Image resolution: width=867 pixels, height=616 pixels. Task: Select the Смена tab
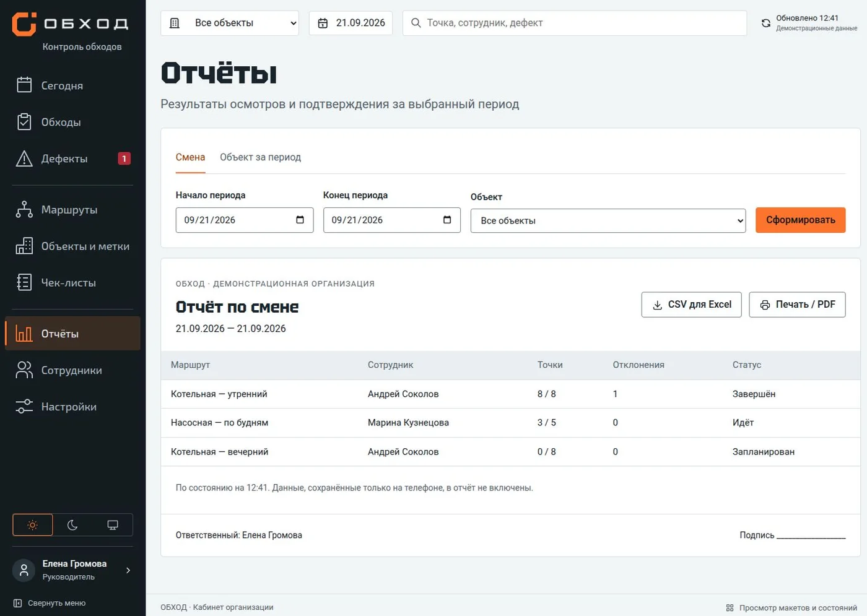pos(190,157)
